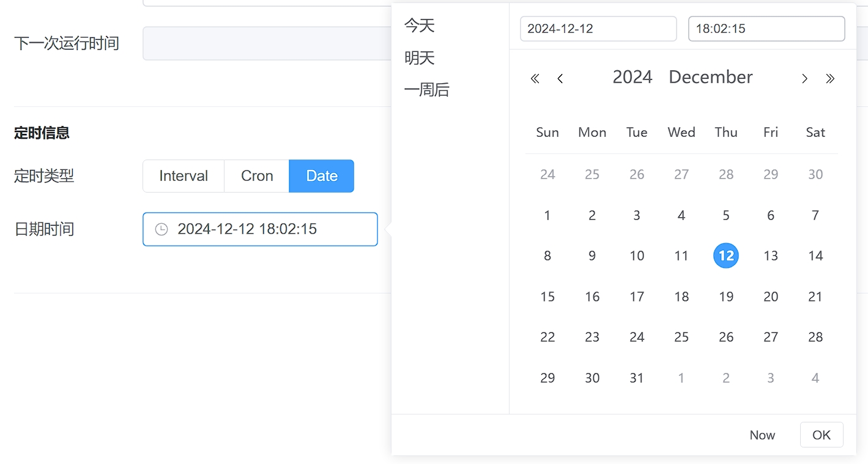This screenshot has height=464, width=868.
Task: Open year picker by clicking 2024
Action: (x=632, y=77)
